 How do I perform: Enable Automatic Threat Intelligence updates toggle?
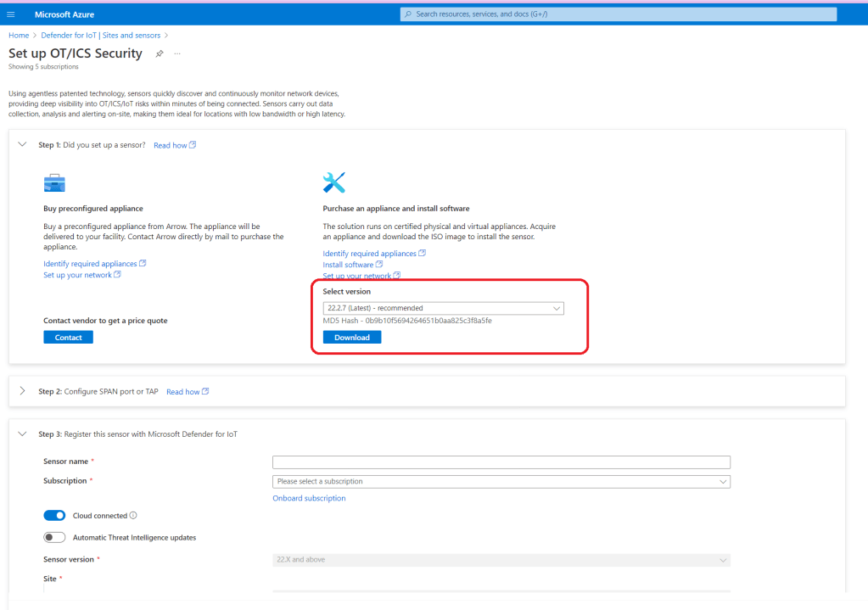pos(54,537)
